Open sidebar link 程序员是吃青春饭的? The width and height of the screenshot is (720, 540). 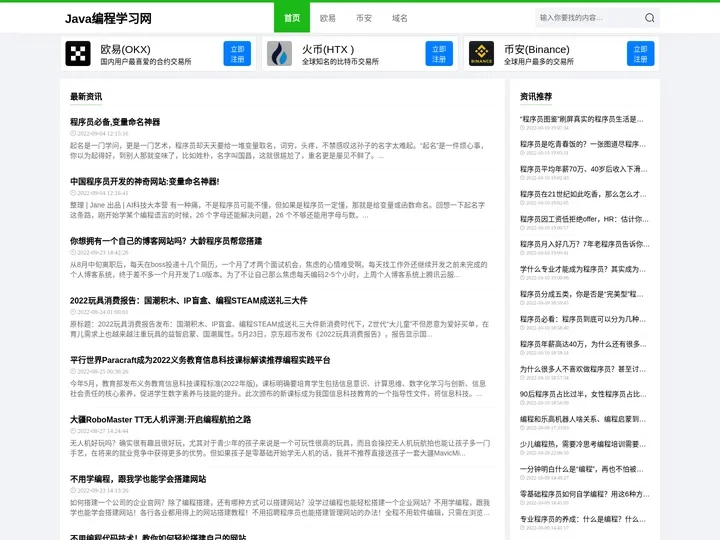[582, 144]
